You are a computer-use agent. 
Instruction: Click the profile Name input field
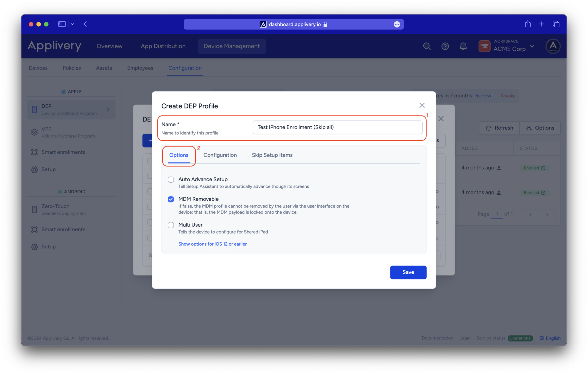(x=337, y=127)
